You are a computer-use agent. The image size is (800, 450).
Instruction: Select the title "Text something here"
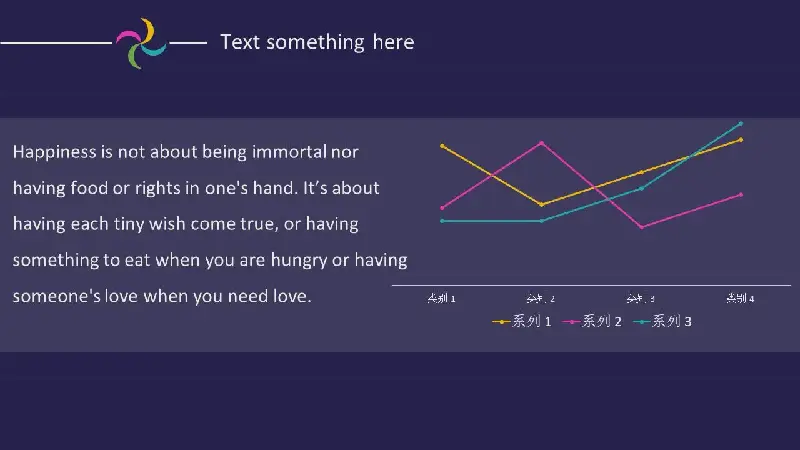[317, 42]
